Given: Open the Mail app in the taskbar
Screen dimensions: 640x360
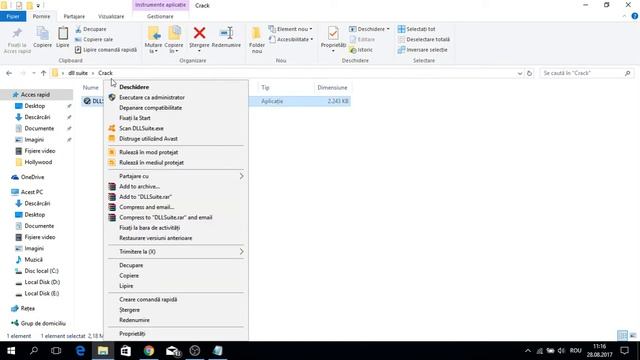Looking at the screenshot, I should tap(173, 351).
